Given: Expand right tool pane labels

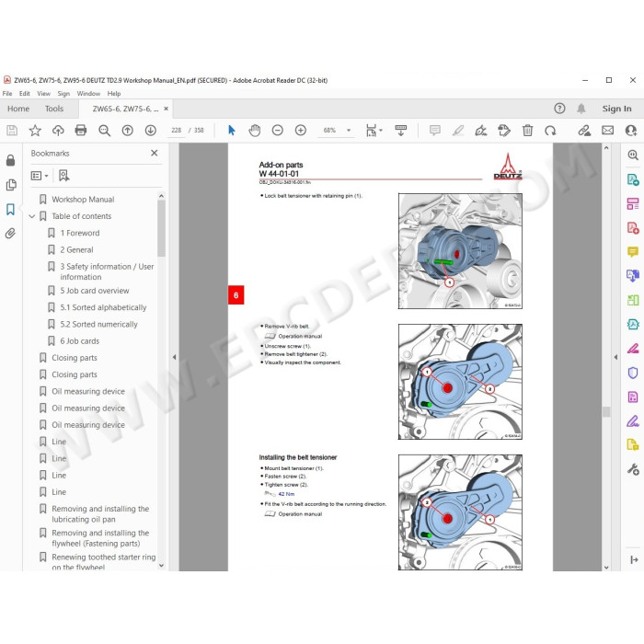Looking at the screenshot, I should (634, 559).
